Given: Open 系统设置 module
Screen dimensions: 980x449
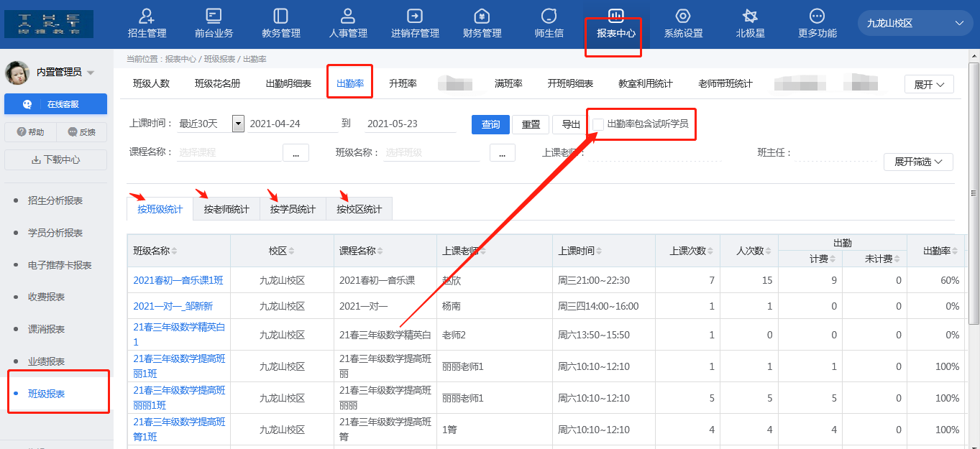Looking at the screenshot, I should (683, 24).
